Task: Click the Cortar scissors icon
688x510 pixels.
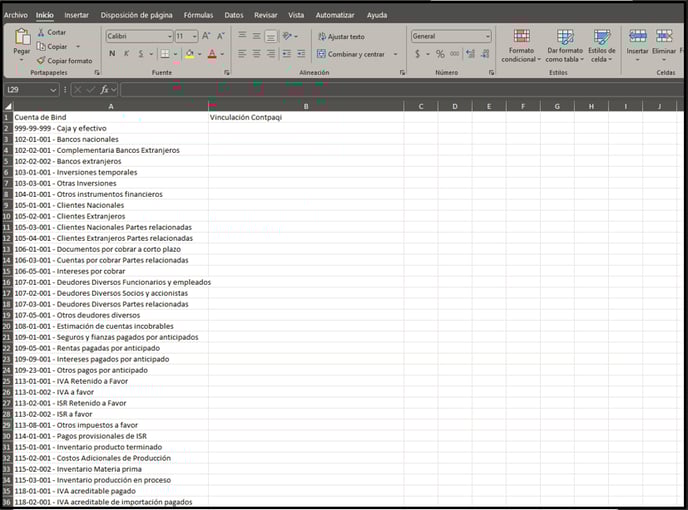Action: [41, 32]
